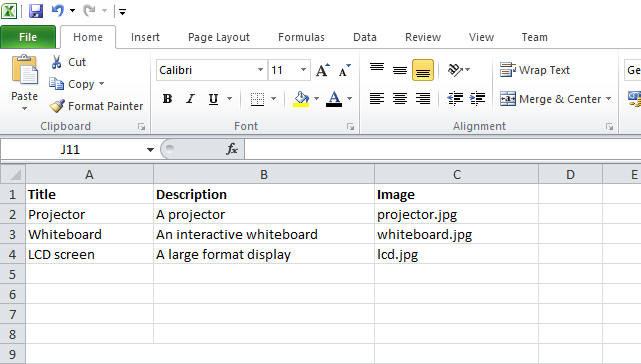The image size is (641, 364).
Task: Apply the font color
Action: pos(334,99)
